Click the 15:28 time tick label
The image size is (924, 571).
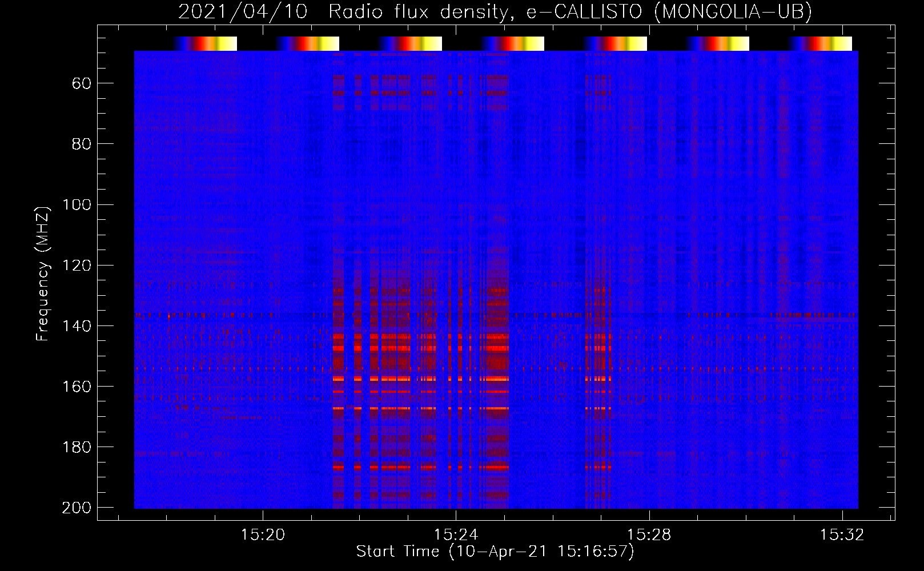[649, 535]
